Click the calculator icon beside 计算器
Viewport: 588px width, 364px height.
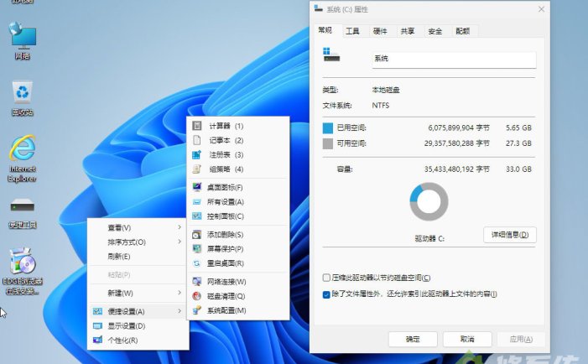[197, 126]
